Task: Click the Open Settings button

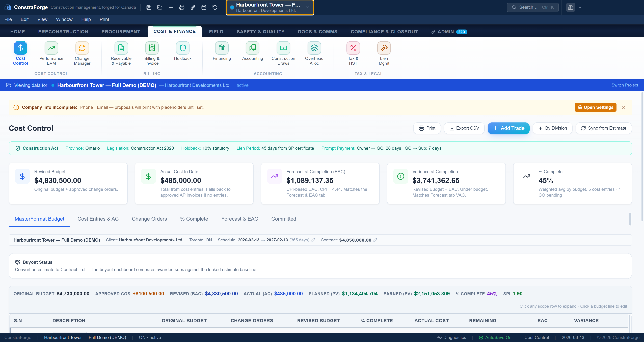Action: (595, 107)
